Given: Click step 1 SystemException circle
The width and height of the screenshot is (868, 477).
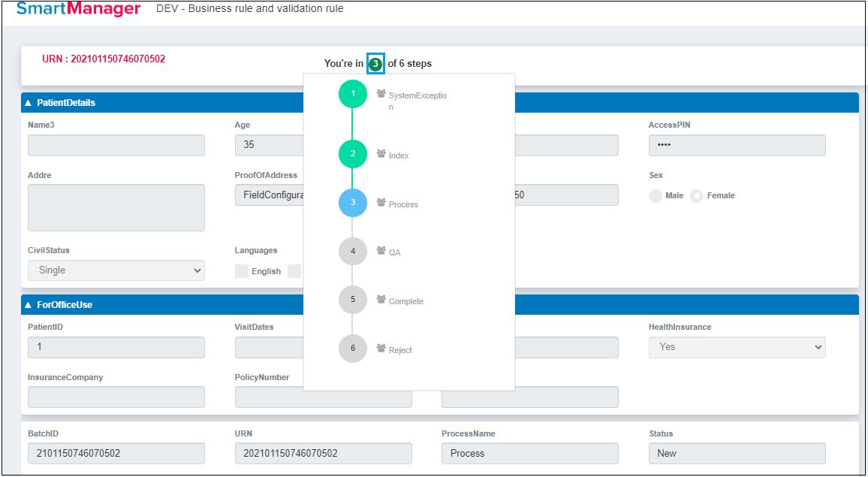Looking at the screenshot, I should [353, 94].
